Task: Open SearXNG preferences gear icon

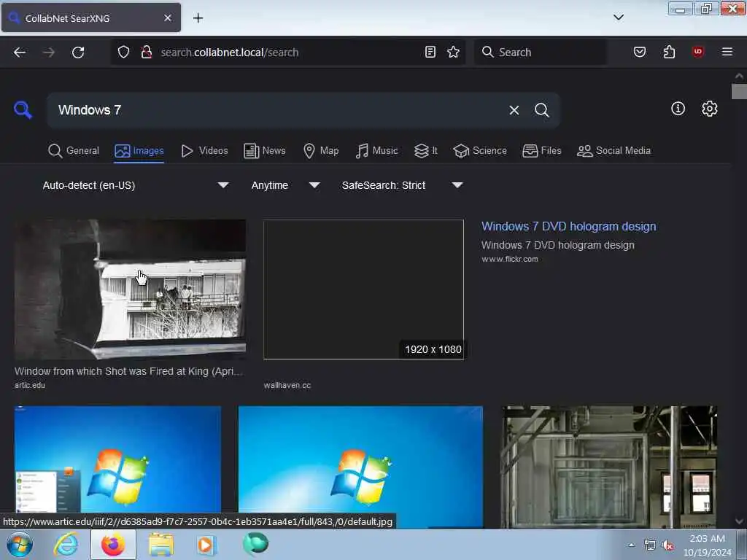Action: (x=709, y=109)
